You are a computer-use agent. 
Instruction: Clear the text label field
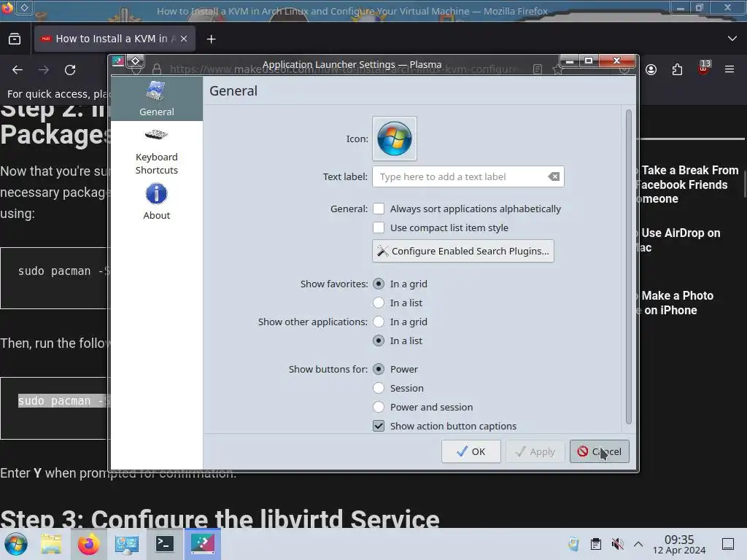[554, 176]
